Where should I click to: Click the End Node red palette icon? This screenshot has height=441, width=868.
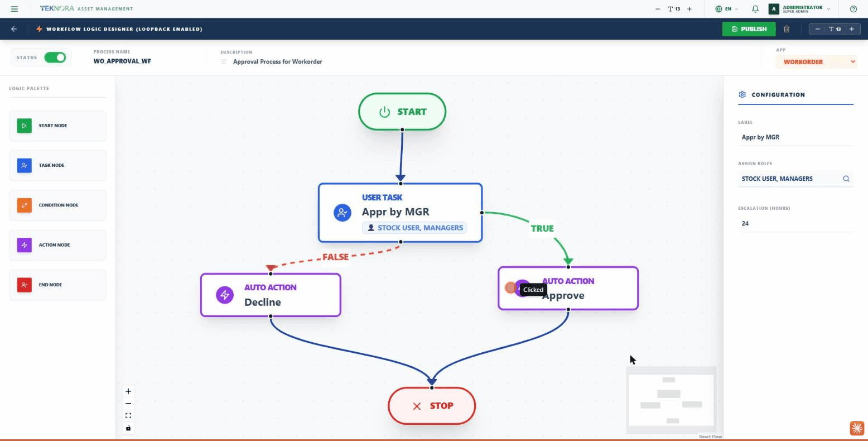[24, 285]
